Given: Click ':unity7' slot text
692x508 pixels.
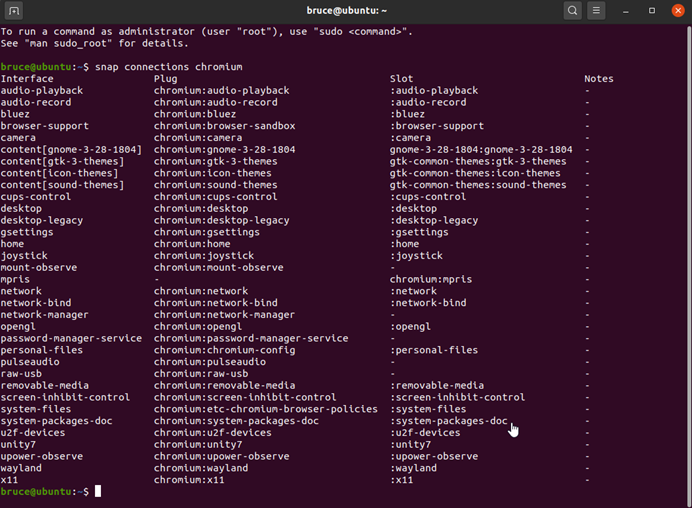Looking at the screenshot, I should [410, 444].
